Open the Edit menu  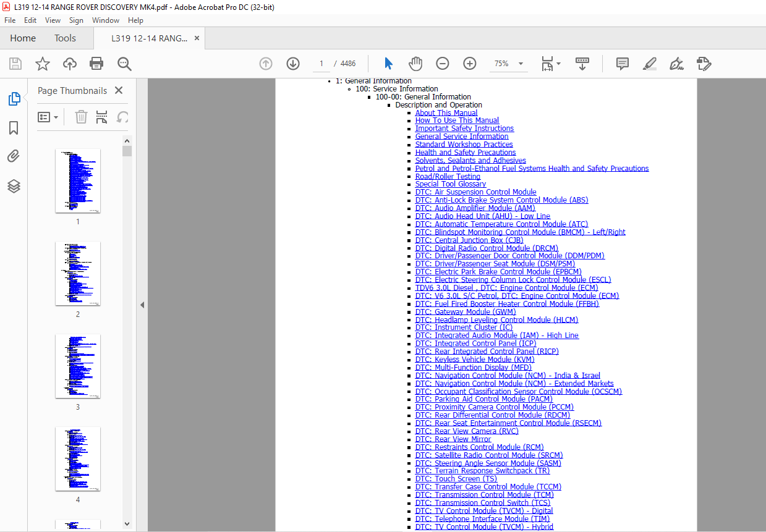pos(30,20)
